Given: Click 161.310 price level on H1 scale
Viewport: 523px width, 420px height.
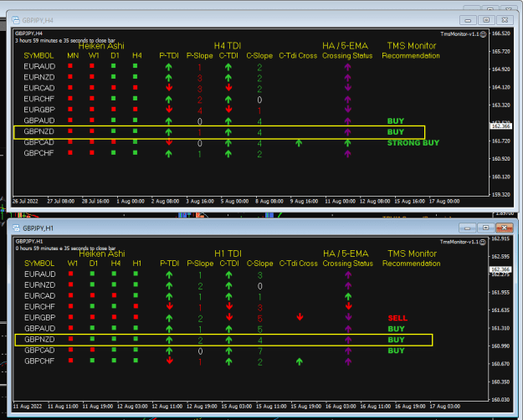Looking at the screenshot, I should (500, 328).
